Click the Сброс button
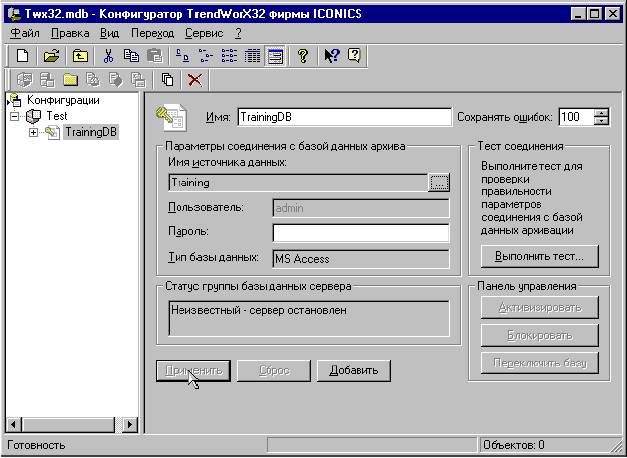The width and height of the screenshot is (627, 458). point(274,371)
